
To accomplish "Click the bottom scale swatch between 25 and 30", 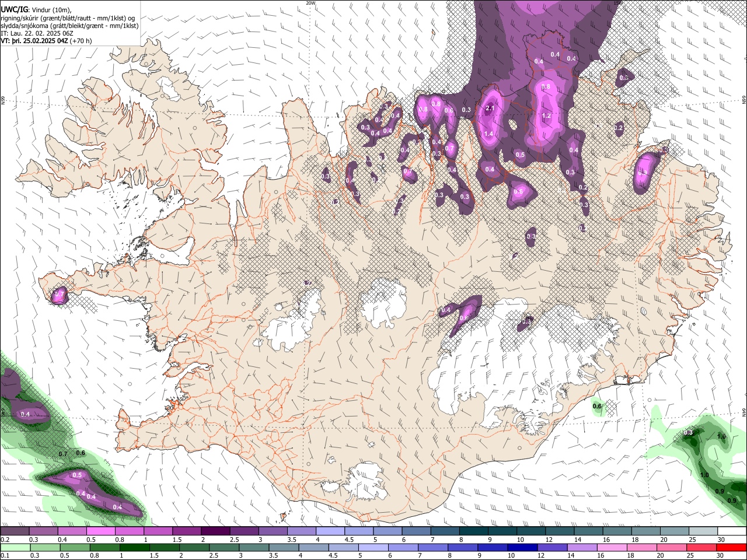I will [x=701, y=547].
